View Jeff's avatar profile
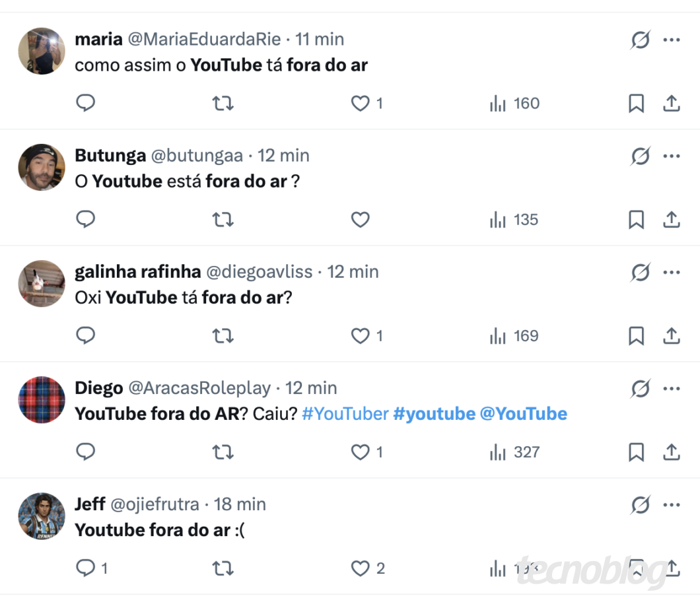The width and height of the screenshot is (700, 606). coord(42,516)
